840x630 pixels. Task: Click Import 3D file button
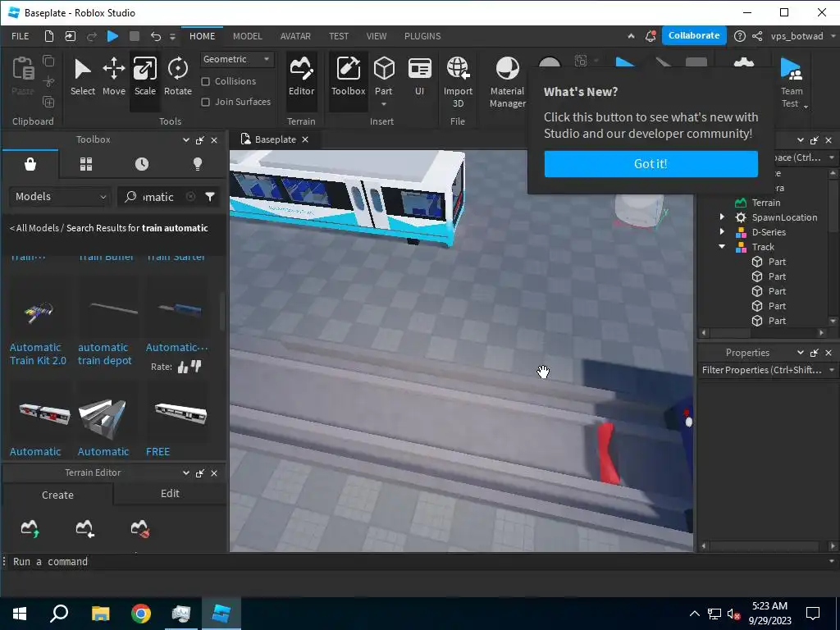tap(458, 81)
